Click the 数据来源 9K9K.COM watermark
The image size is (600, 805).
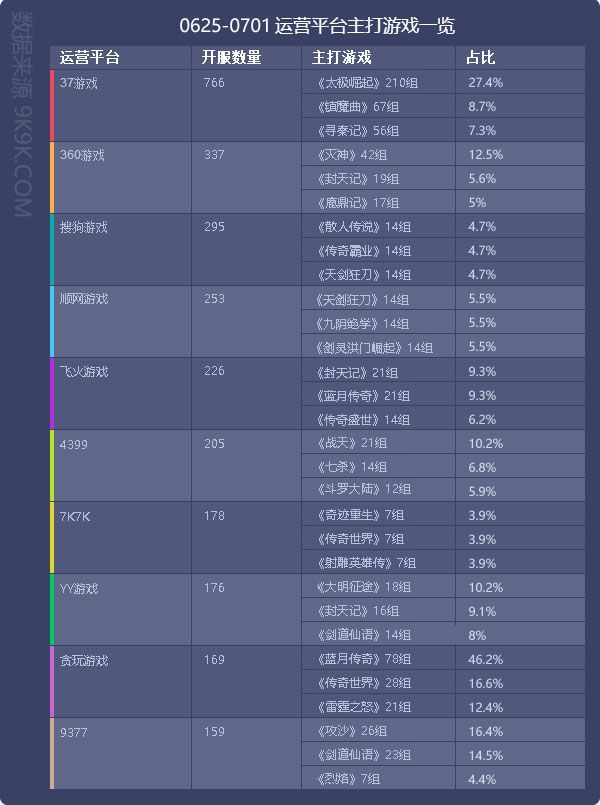(23, 116)
